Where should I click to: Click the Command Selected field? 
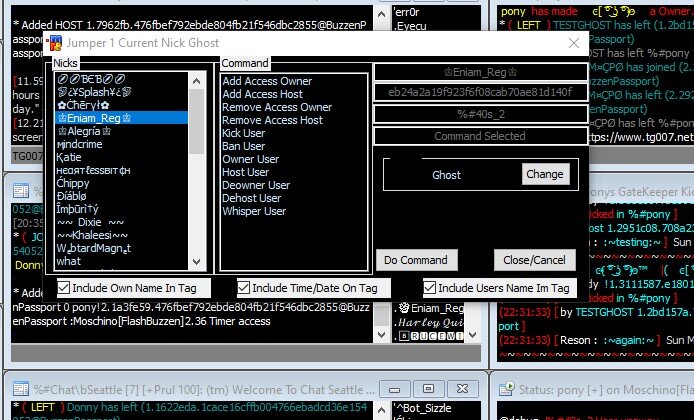(473, 136)
